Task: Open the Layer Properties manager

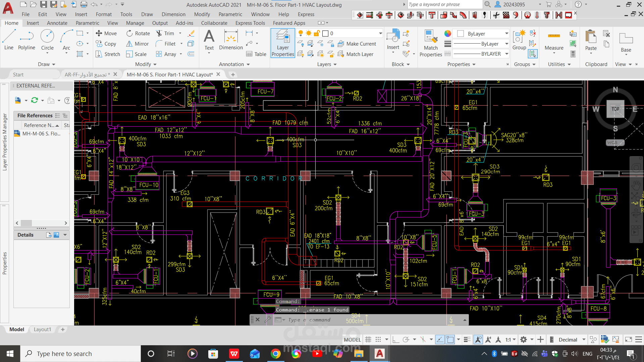Action: pos(283,43)
